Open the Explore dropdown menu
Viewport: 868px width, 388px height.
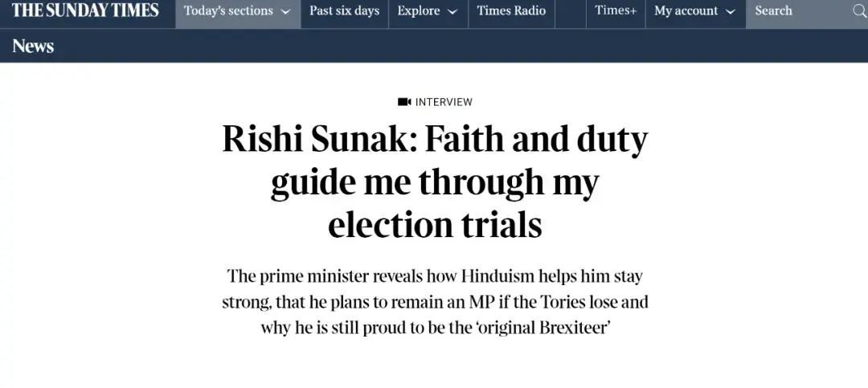pyautogui.click(x=427, y=12)
